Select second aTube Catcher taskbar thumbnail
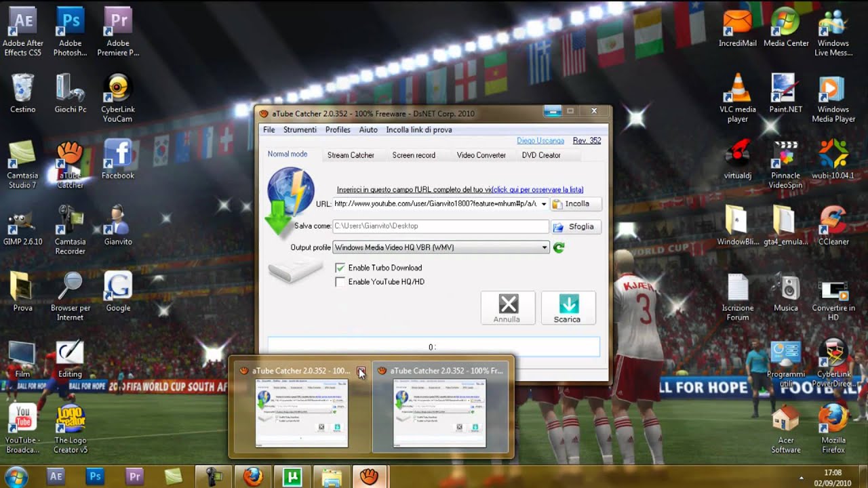Screen dimensions: 868x488 [x=440, y=407]
